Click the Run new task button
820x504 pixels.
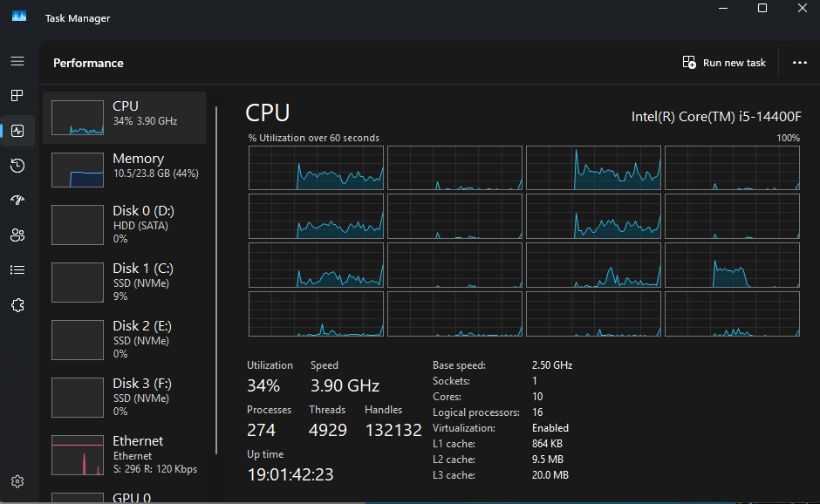click(x=724, y=63)
